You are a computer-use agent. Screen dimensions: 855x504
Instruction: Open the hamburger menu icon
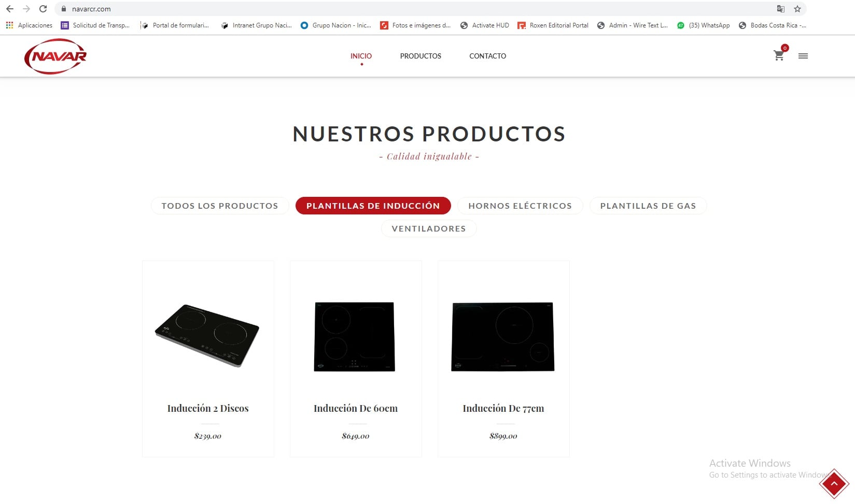pos(803,56)
